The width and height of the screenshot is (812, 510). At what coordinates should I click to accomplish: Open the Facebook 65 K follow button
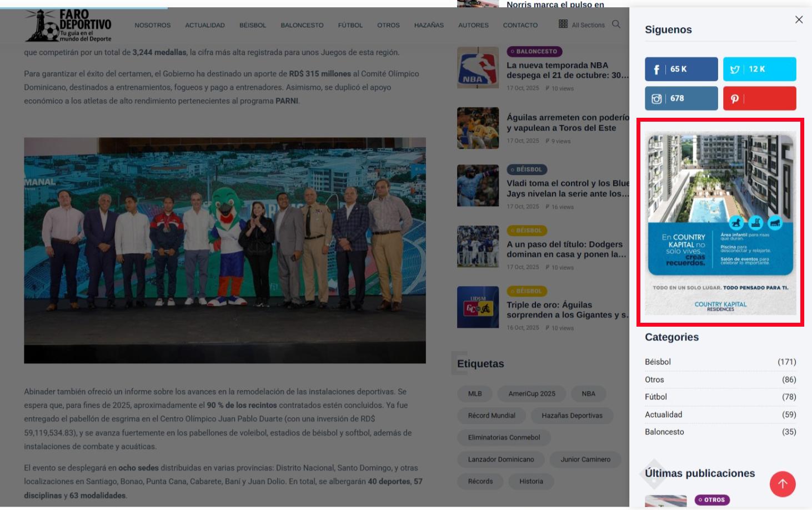(681, 69)
